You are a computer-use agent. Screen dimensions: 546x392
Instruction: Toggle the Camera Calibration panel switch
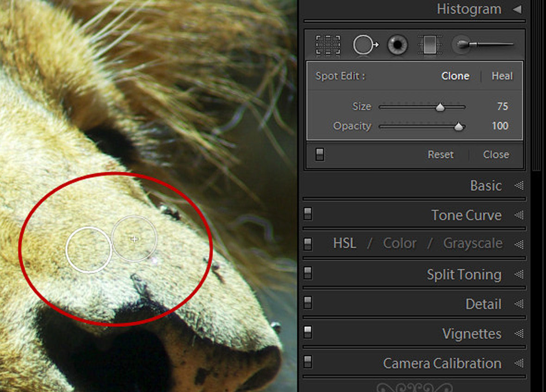(308, 362)
